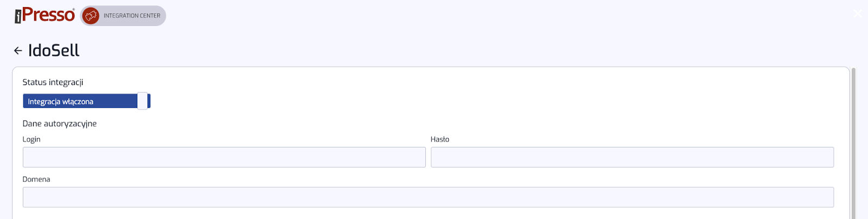Click the IdoSell page title

click(54, 50)
